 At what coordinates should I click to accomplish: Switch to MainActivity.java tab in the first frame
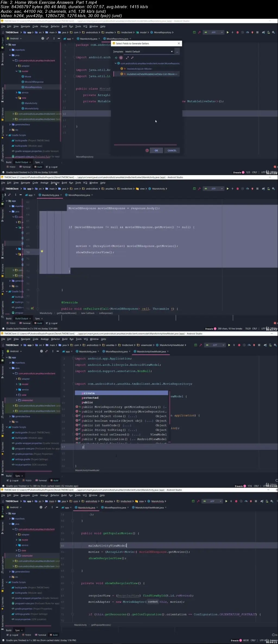click(x=89, y=39)
